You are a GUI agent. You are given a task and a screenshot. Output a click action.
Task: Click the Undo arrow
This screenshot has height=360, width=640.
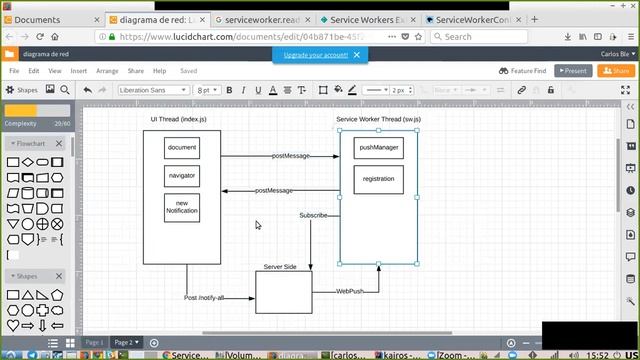pyautogui.click(x=87, y=90)
